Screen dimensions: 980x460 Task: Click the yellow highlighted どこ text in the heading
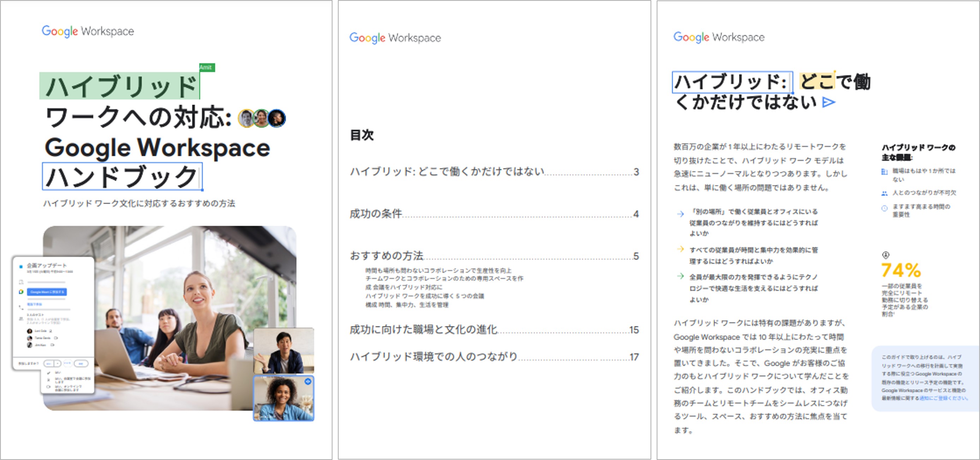tap(817, 81)
